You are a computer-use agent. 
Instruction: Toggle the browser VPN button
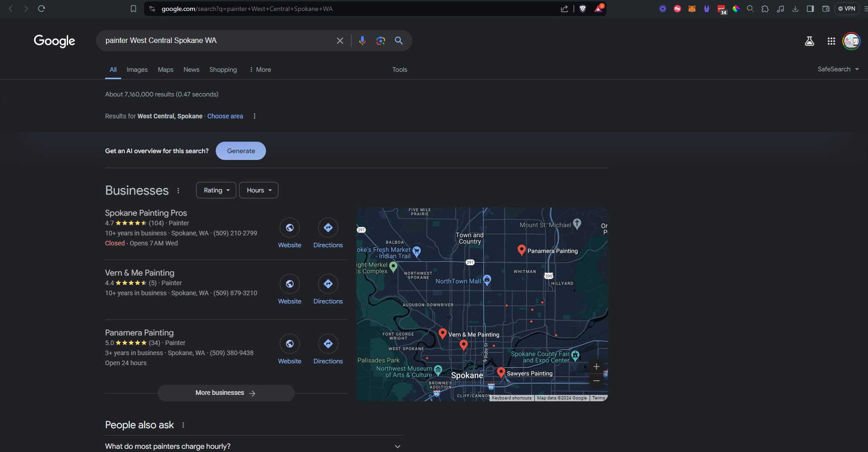tap(847, 9)
